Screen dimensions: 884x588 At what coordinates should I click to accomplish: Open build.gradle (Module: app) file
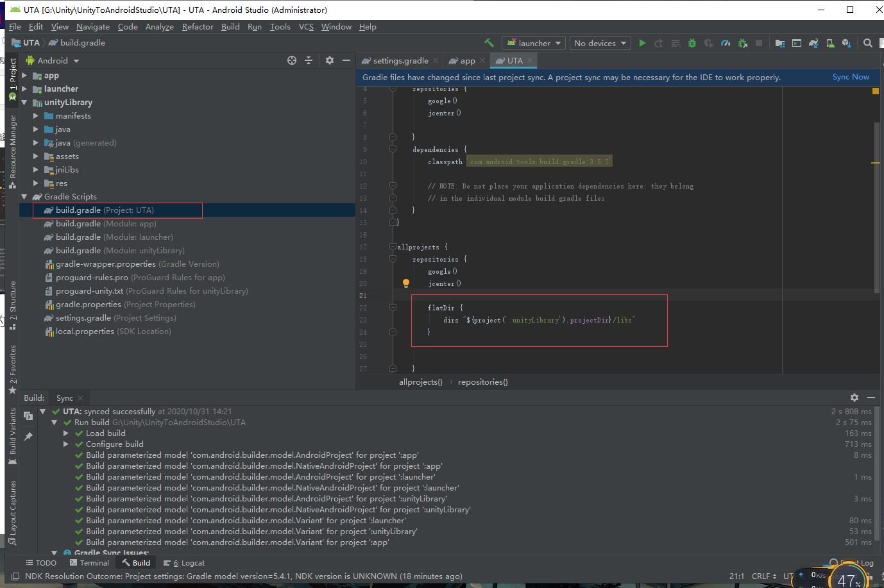click(x=106, y=224)
